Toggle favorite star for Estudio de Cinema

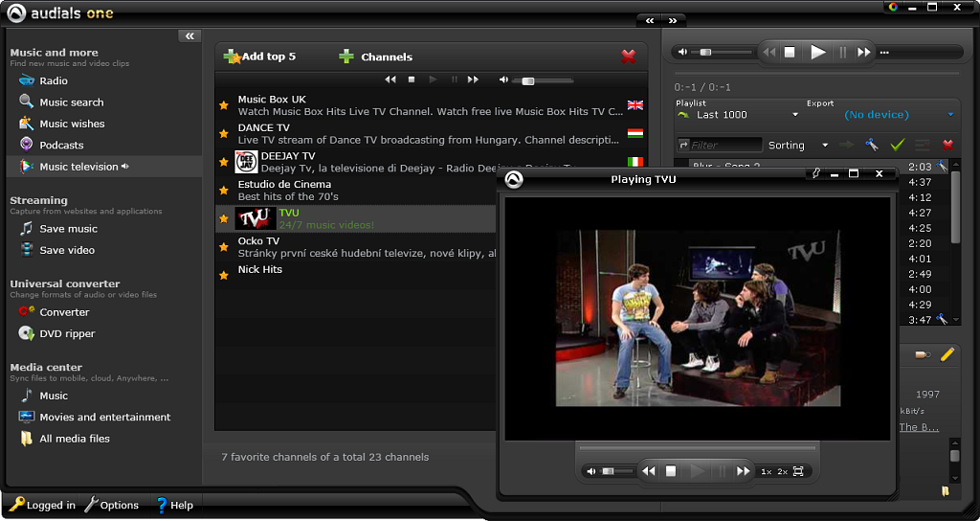(x=224, y=191)
